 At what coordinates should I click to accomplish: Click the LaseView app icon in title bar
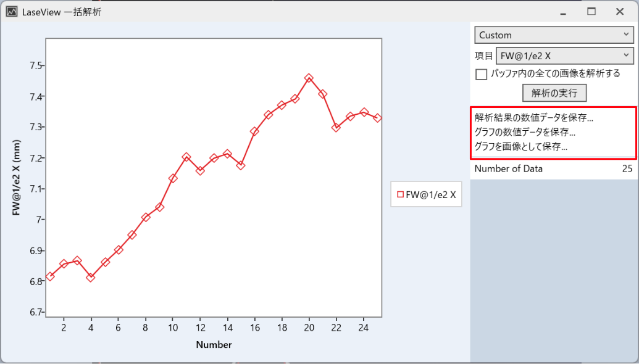pos(12,12)
